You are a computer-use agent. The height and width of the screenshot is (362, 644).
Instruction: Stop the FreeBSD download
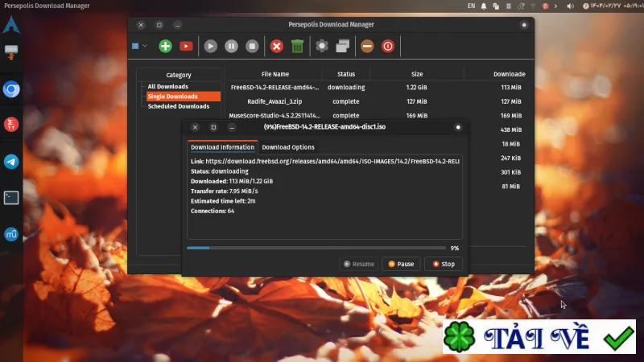click(x=444, y=264)
